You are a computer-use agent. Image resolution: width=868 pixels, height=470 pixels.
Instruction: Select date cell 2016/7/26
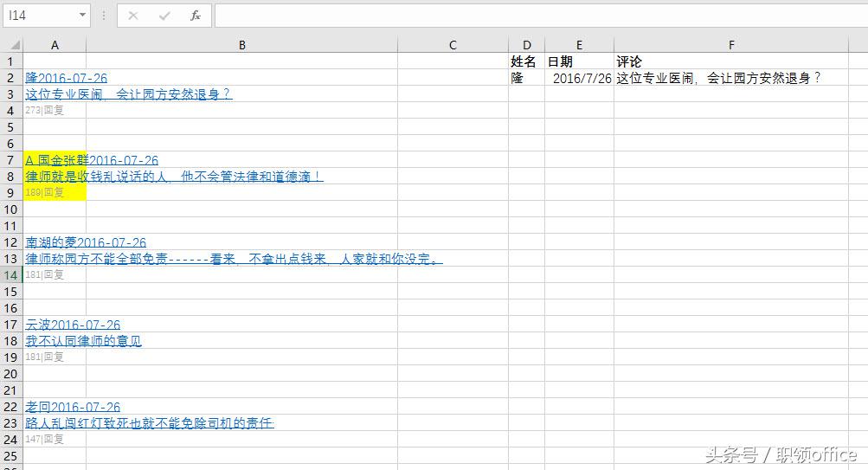579,78
